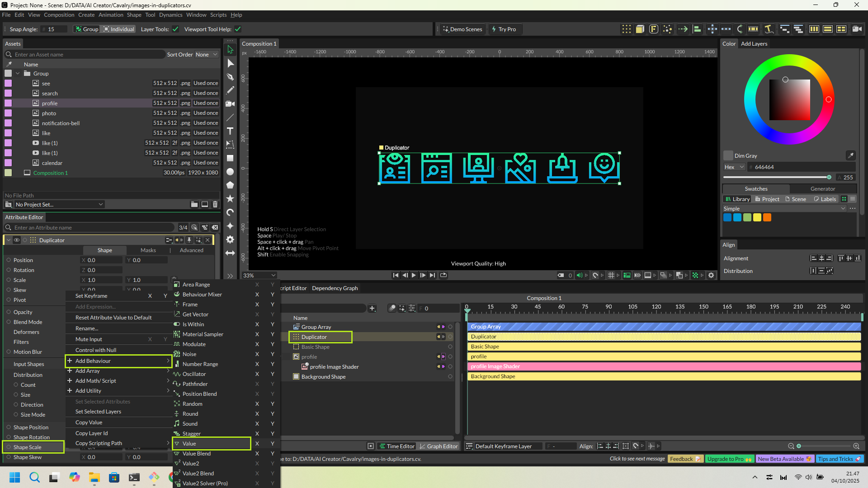Open the viewport zoom 33% dropdown
The height and width of the screenshot is (488, 868).
click(x=259, y=275)
